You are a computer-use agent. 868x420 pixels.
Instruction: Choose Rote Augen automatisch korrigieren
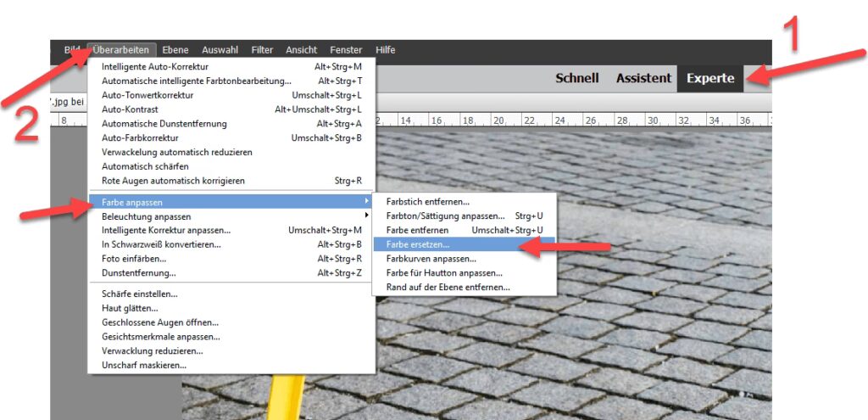pyautogui.click(x=173, y=181)
